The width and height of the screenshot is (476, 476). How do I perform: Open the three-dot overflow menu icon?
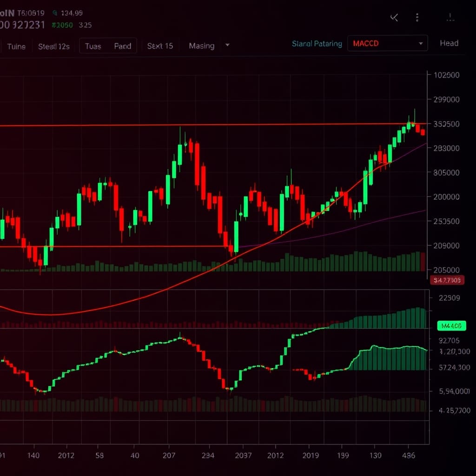click(x=417, y=17)
